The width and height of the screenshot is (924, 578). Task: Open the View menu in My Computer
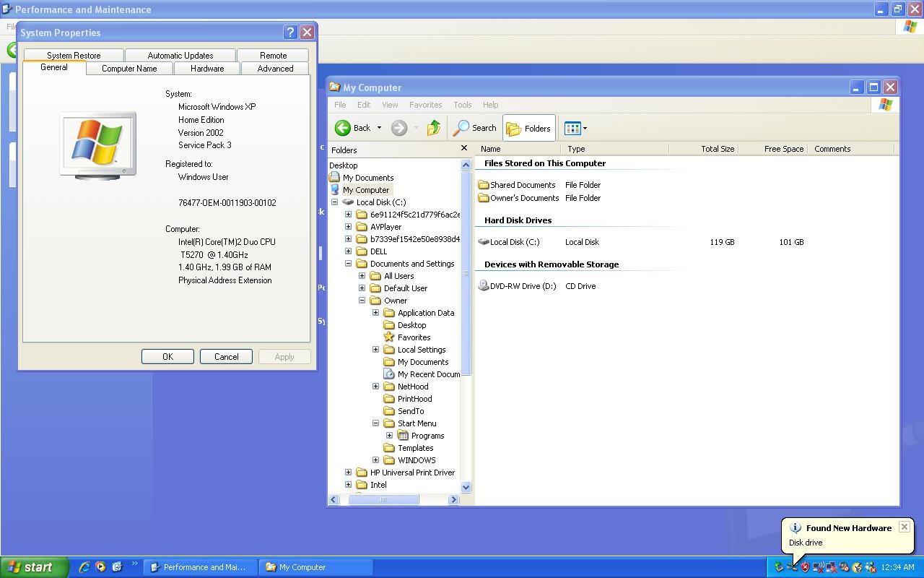(x=390, y=105)
